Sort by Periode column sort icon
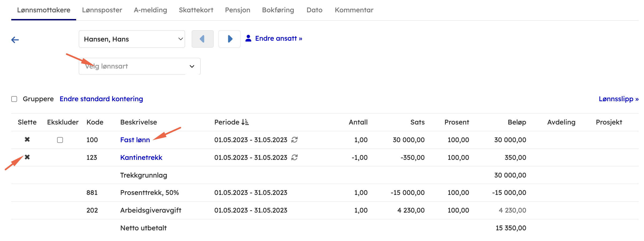Viewport: 644px width, 241px height. pos(245,122)
